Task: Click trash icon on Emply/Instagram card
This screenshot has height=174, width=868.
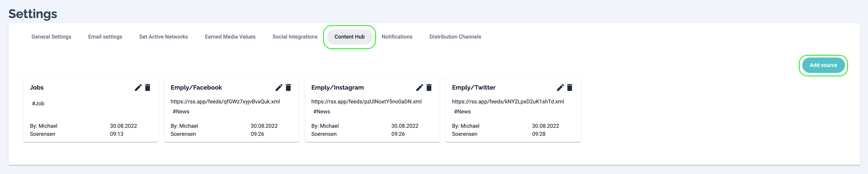Action: (x=429, y=87)
